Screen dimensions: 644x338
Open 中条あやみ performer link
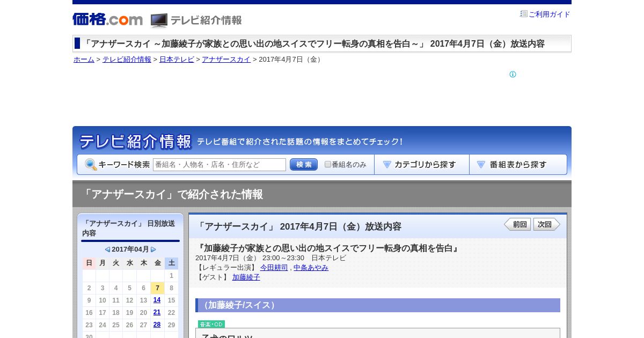pyautogui.click(x=311, y=268)
